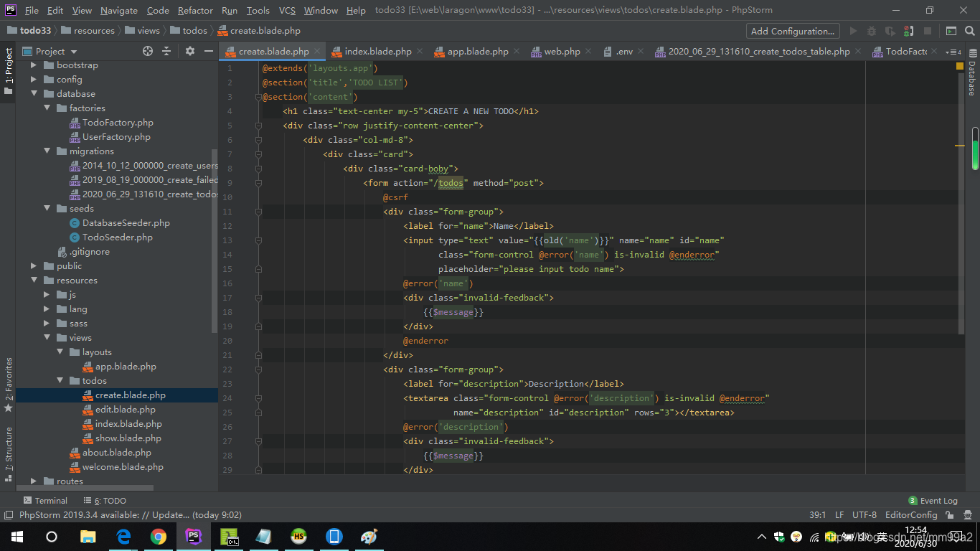
Task: Collapse the factories folder
Action: (x=47, y=108)
